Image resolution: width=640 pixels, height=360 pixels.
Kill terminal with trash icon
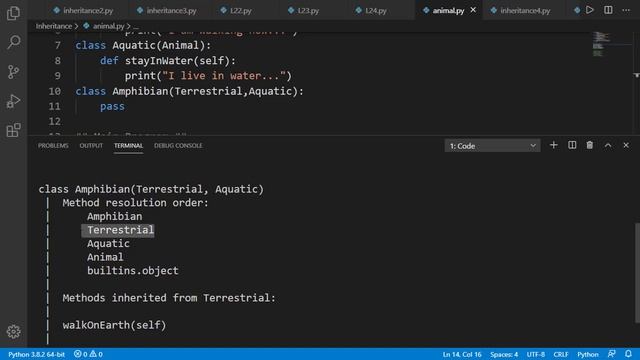pos(590,145)
